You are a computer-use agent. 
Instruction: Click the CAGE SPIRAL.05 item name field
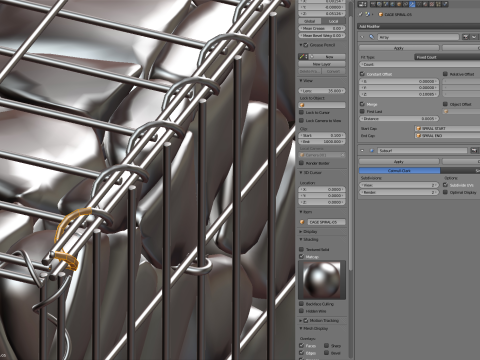(326, 222)
